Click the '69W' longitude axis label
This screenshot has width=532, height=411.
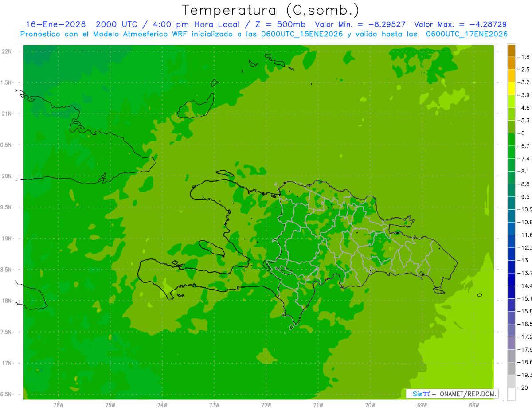pos(422,405)
